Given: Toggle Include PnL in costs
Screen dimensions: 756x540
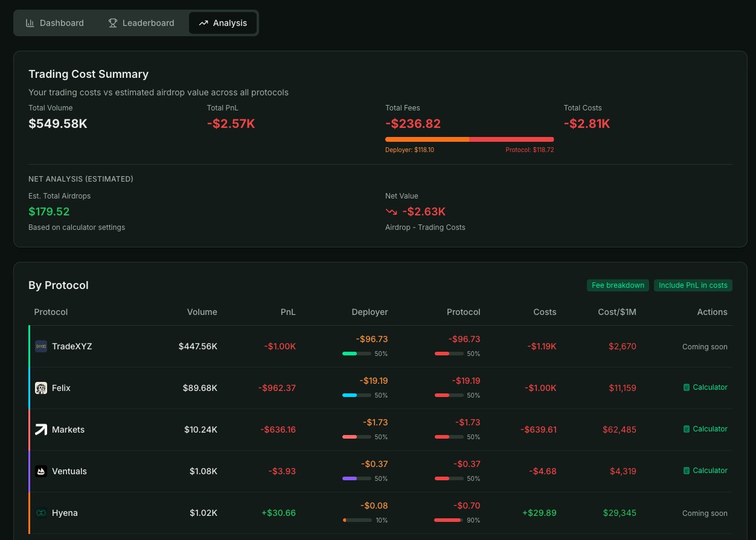Looking at the screenshot, I should pos(693,285).
